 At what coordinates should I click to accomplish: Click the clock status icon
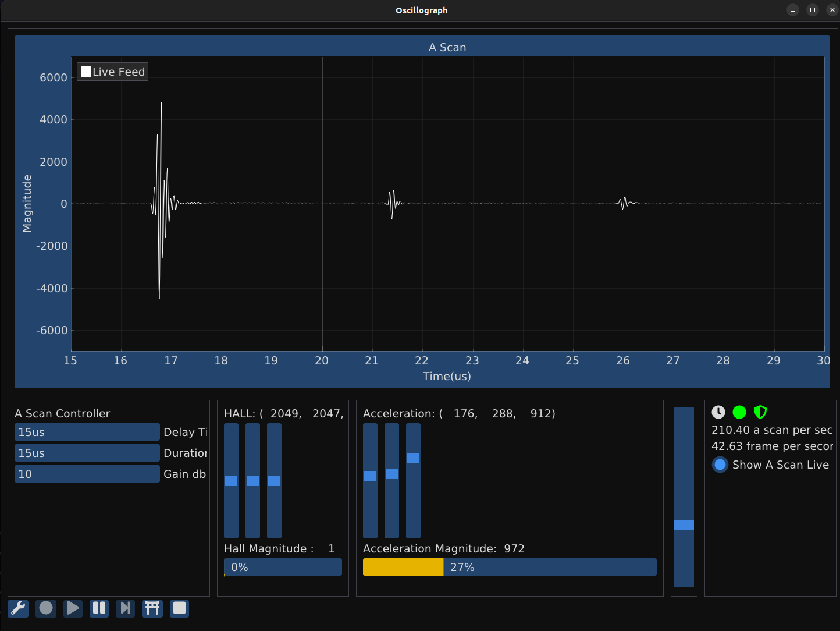tap(718, 412)
